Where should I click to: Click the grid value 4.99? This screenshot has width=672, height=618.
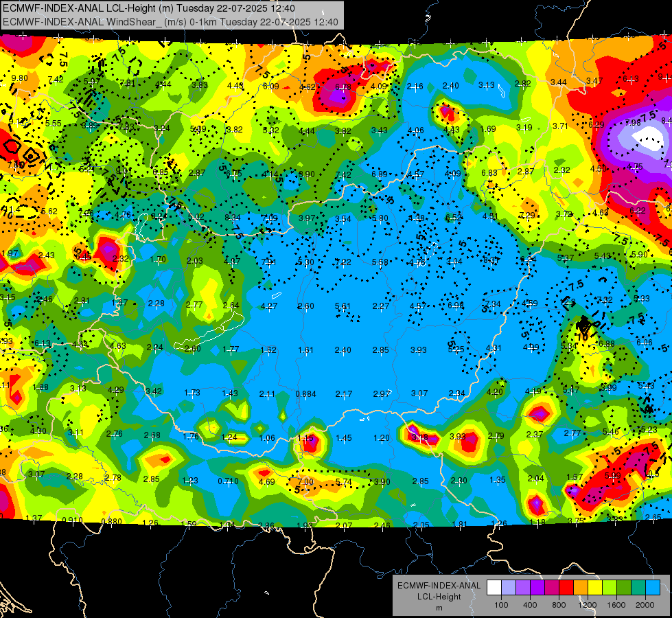tap(531, 347)
